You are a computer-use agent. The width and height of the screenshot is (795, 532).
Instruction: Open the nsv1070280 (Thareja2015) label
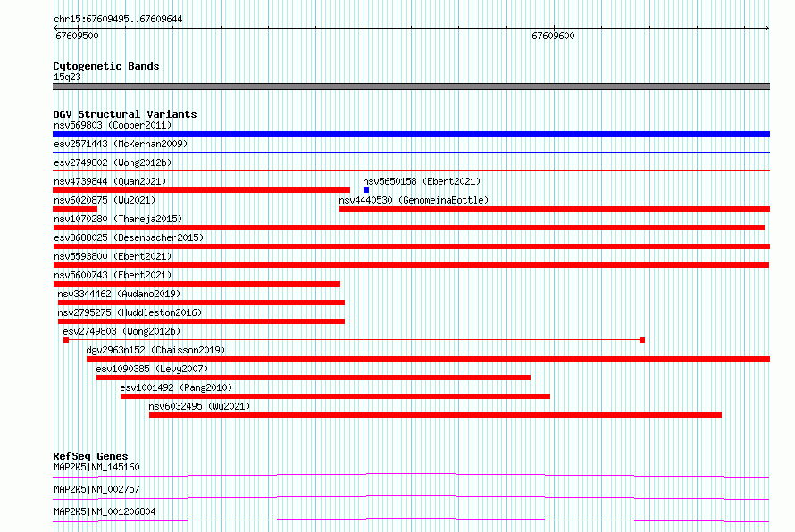(118, 219)
